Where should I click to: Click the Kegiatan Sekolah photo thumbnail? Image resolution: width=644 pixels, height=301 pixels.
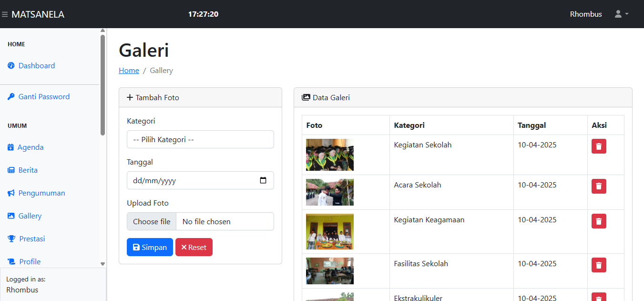(x=330, y=155)
